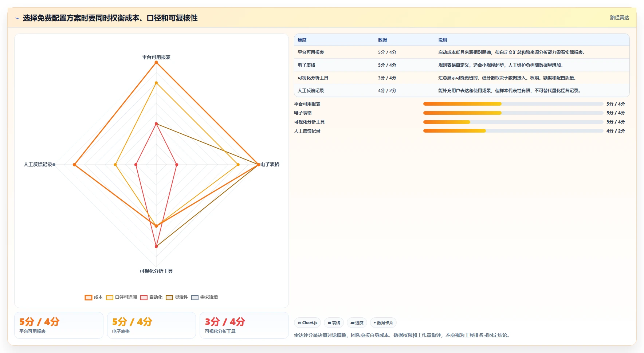Click the orange data point on the 人工反馈记录 axis
The height and width of the screenshot is (353, 644).
point(75,165)
